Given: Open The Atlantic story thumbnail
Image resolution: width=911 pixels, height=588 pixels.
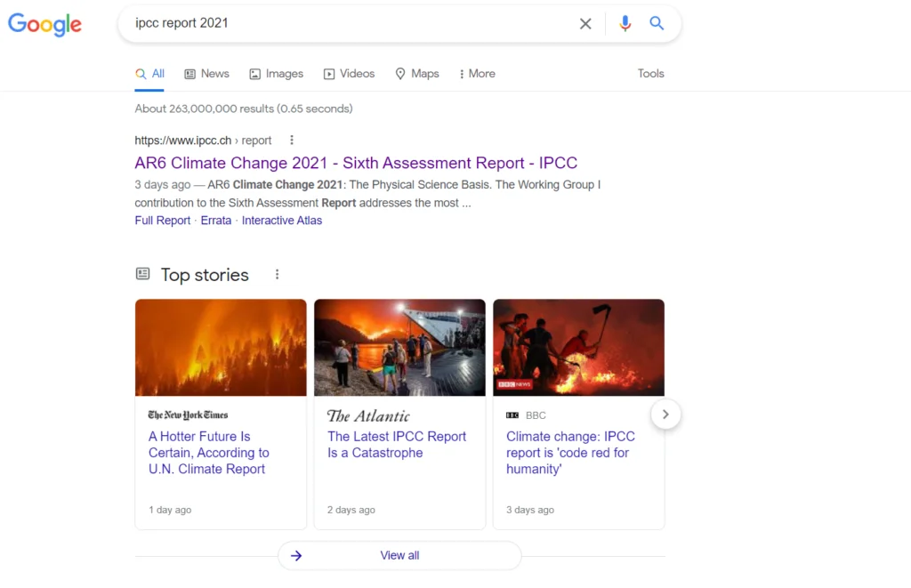Looking at the screenshot, I should [399, 348].
